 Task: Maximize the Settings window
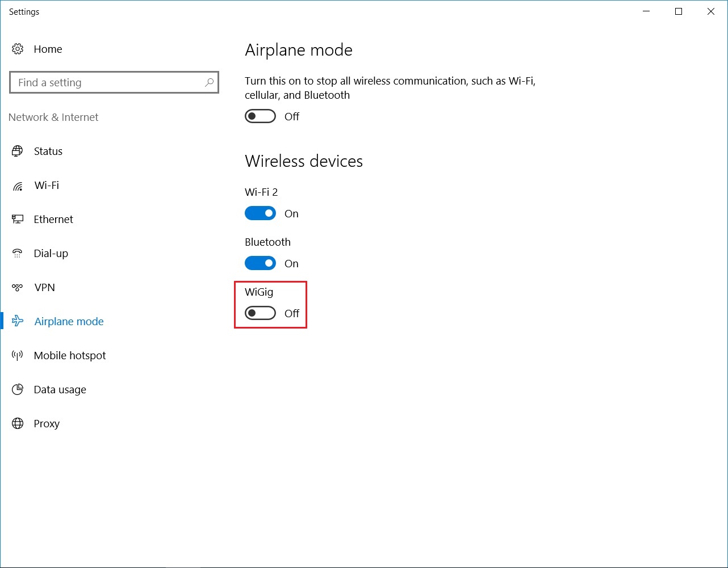coord(679,11)
